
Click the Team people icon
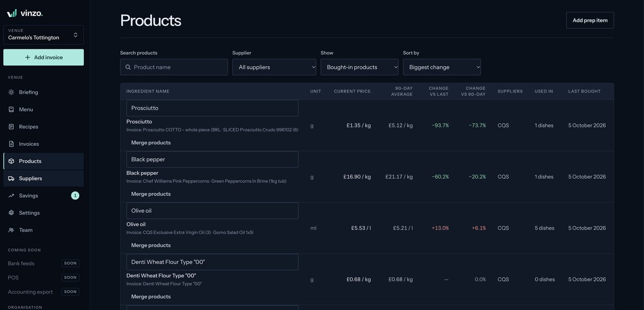point(11,230)
